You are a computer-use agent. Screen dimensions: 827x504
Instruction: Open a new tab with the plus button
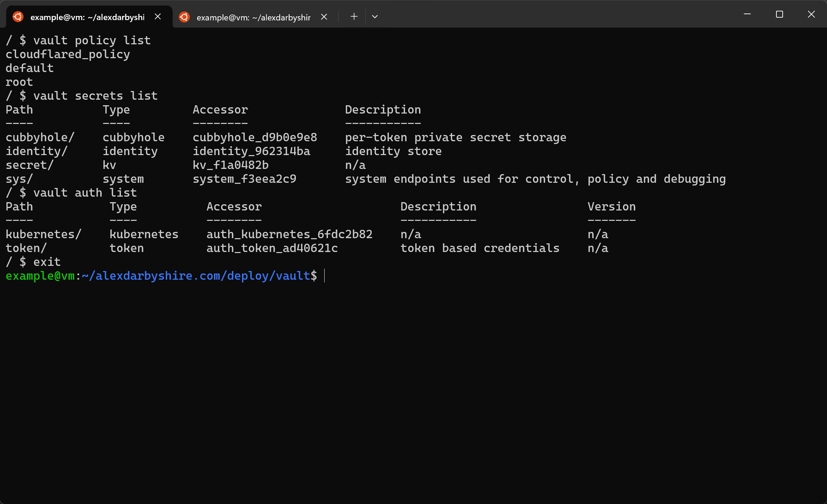[x=354, y=16]
